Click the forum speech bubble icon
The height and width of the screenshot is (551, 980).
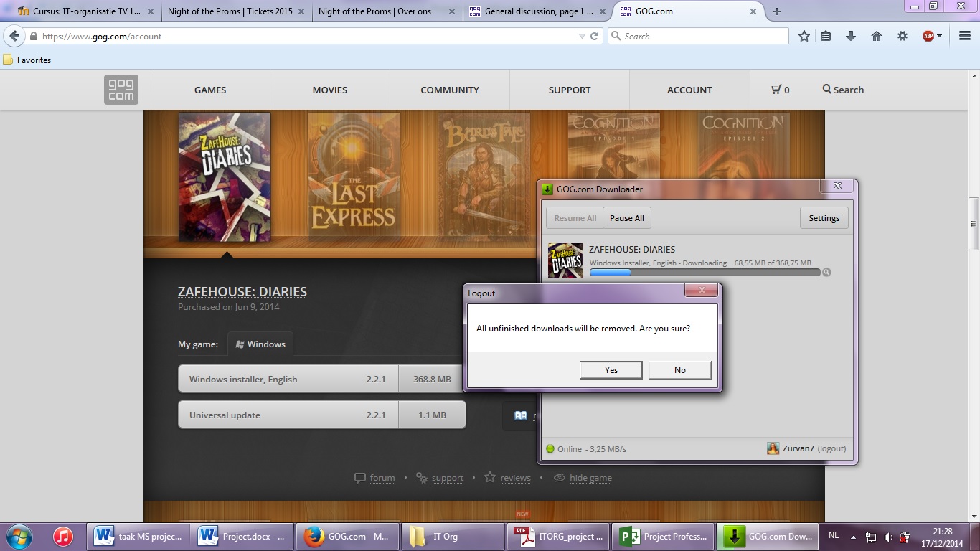pos(360,478)
